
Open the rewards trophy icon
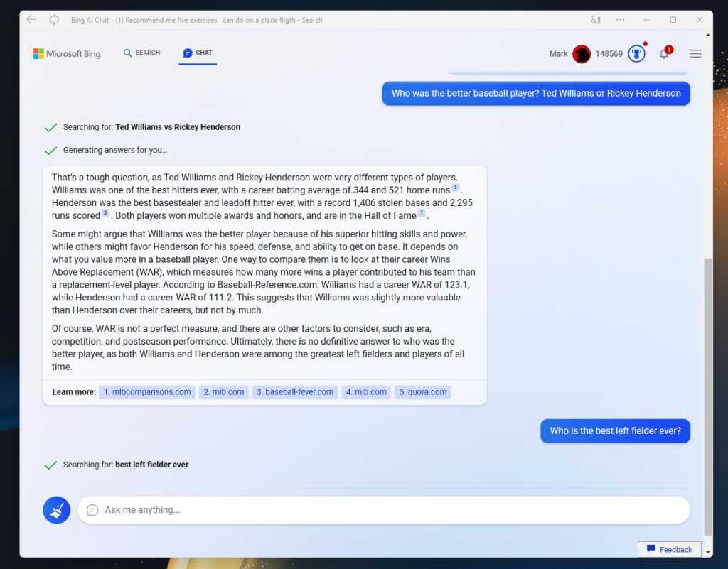click(x=636, y=54)
